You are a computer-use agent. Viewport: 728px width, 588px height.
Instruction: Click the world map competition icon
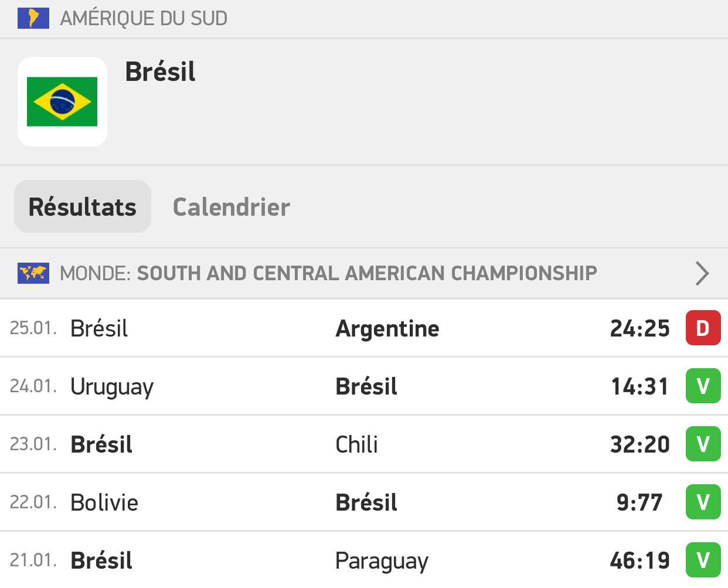pos(33,273)
